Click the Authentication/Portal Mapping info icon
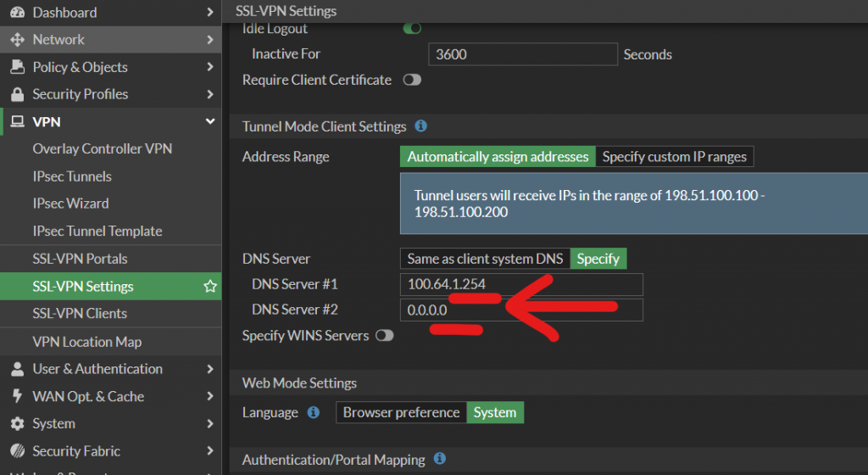Image resolution: width=868 pixels, height=475 pixels. coord(440,458)
